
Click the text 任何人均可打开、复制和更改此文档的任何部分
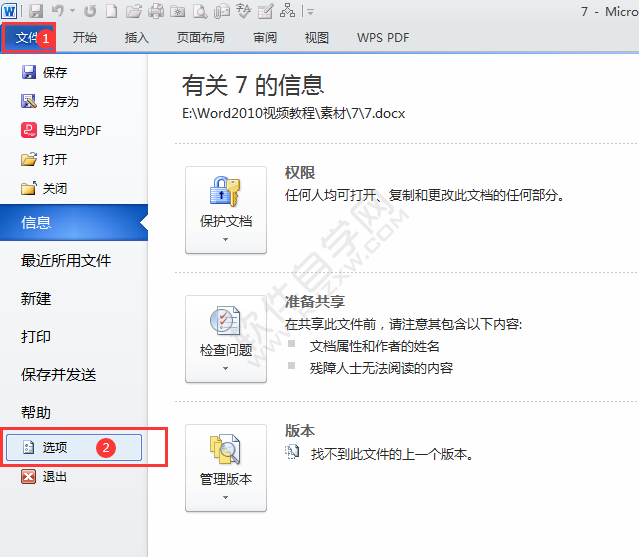pos(425,195)
